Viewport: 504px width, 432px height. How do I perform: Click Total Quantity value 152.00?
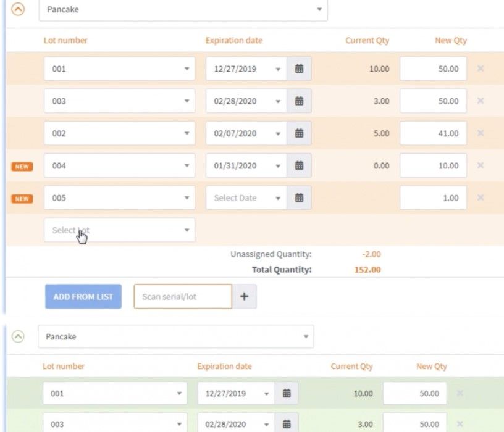click(x=367, y=270)
